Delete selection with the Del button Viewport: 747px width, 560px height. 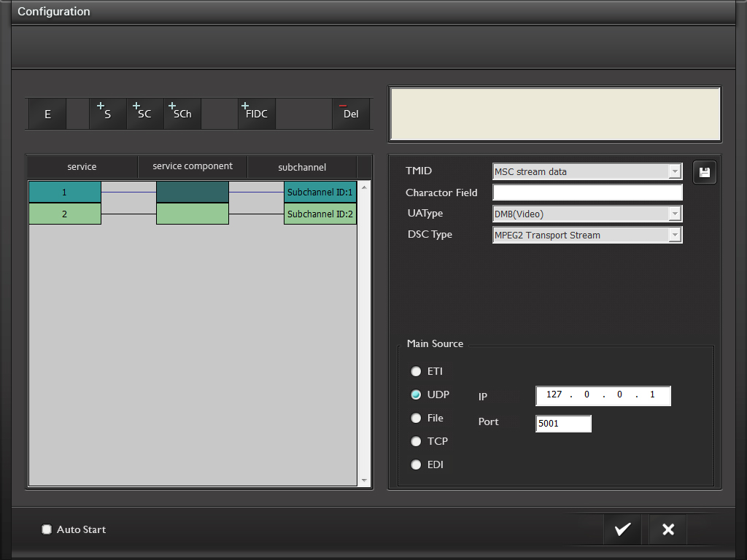(351, 114)
